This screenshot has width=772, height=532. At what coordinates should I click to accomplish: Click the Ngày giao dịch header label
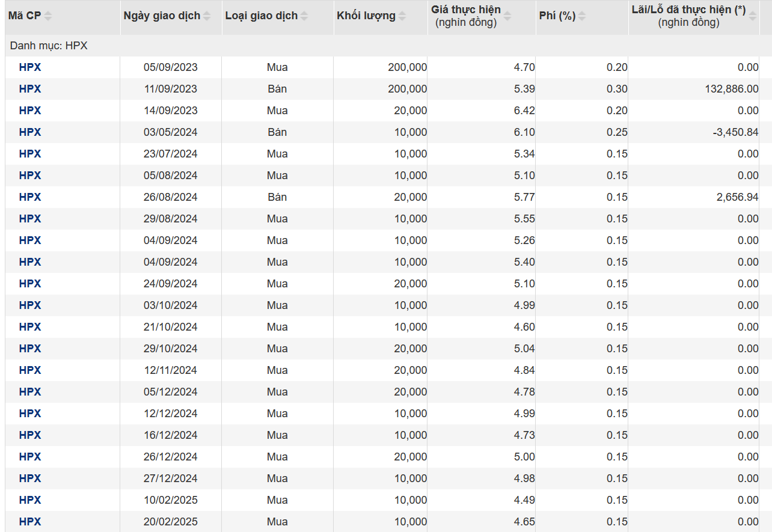(162, 16)
